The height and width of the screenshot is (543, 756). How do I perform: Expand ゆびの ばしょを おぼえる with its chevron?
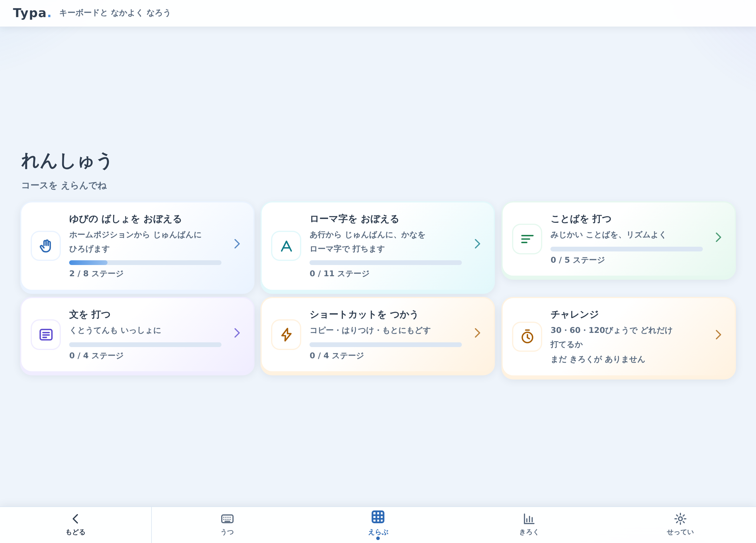pos(237,244)
